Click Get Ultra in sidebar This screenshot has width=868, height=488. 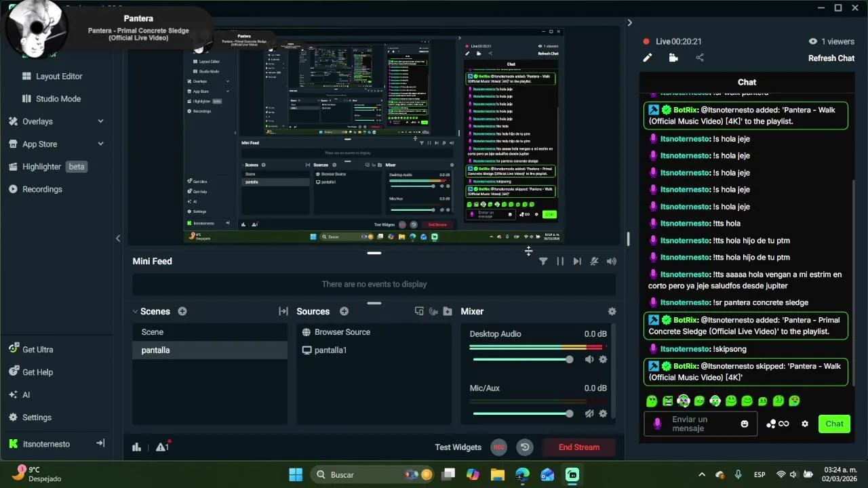pos(31,350)
